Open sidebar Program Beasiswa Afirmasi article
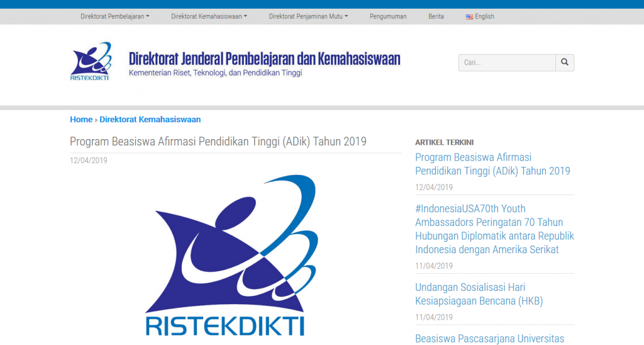Screen dimensions: 644x345 click(x=492, y=164)
